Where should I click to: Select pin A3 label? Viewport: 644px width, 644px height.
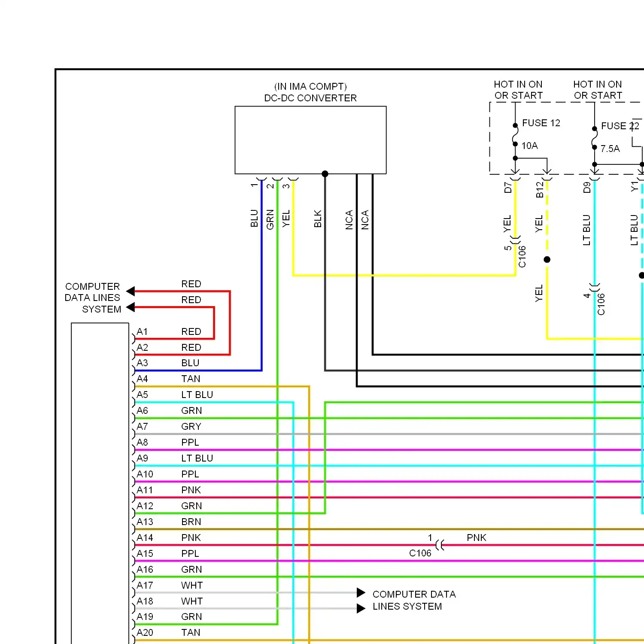tap(142, 363)
